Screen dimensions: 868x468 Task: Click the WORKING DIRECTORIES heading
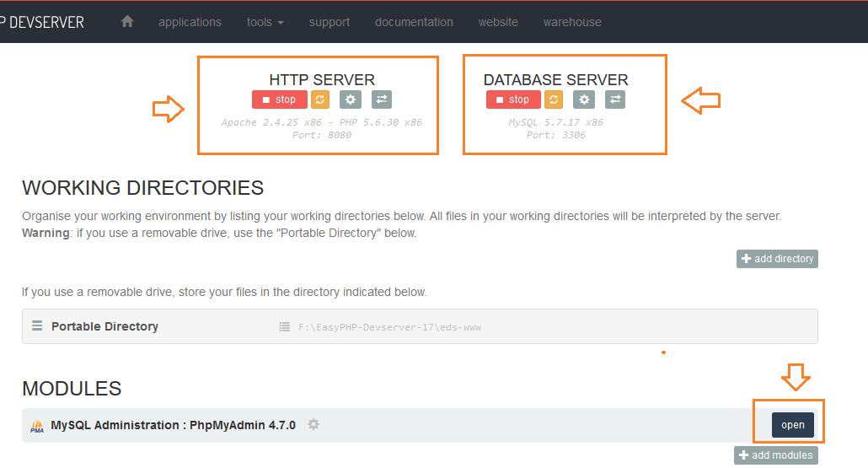pyautogui.click(x=142, y=188)
